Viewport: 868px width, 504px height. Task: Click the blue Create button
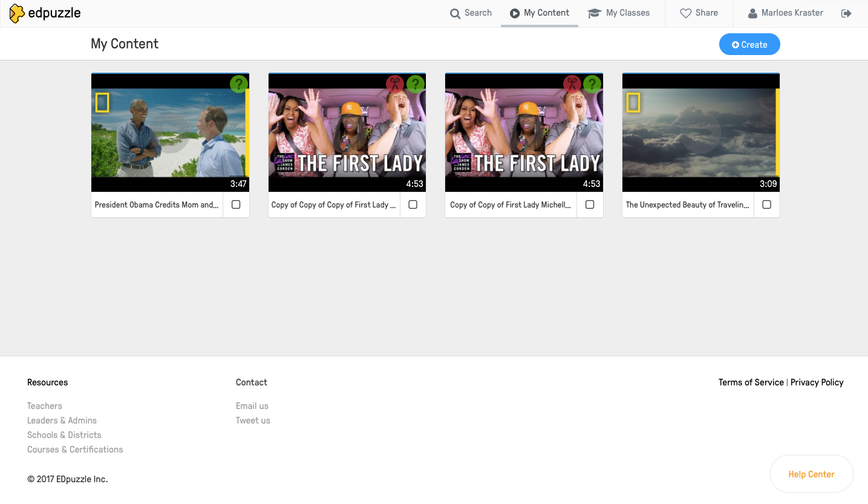pyautogui.click(x=749, y=44)
